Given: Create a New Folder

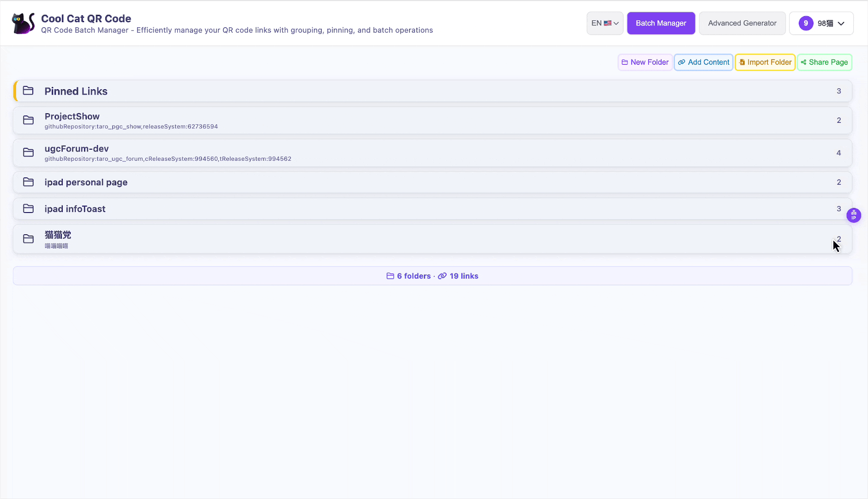Looking at the screenshot, I should [x=645, y=62].
